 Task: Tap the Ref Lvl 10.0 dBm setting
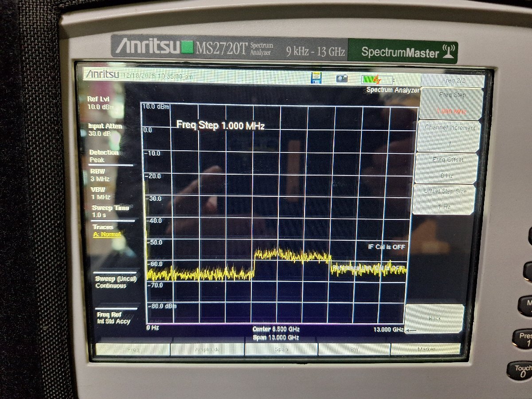(x=101, y=103)
